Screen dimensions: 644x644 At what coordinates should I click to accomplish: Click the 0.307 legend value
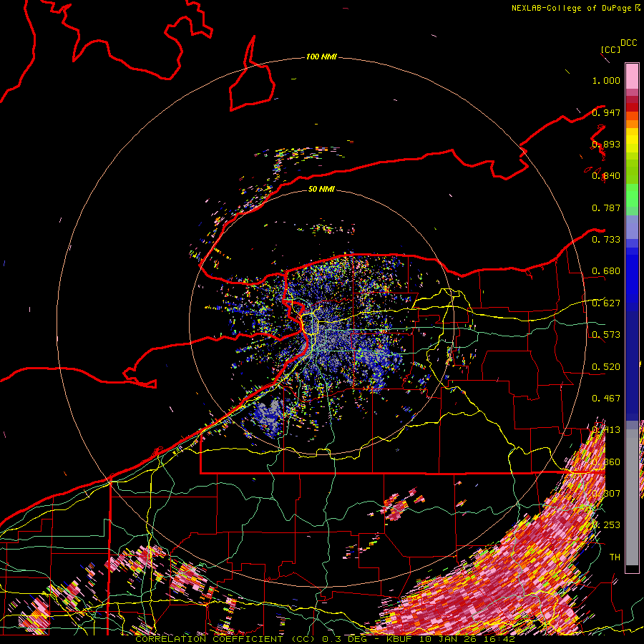point(606,494)
